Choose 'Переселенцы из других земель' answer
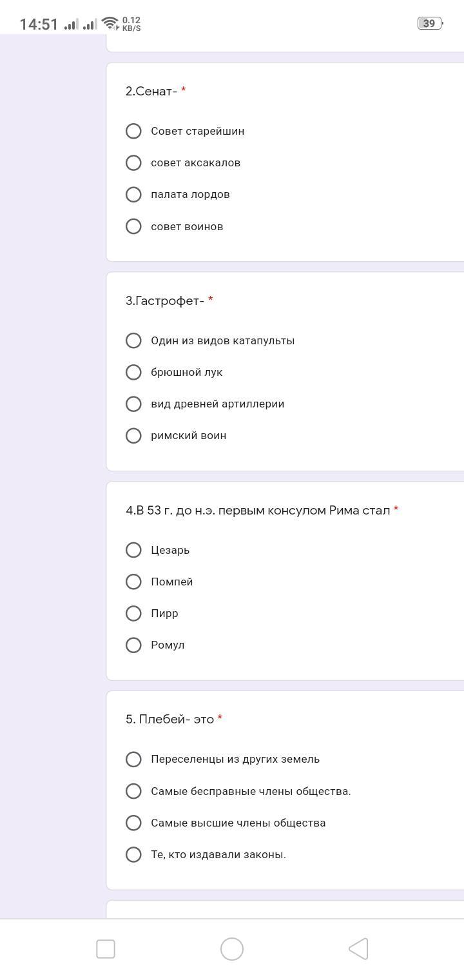 [133, 759]
